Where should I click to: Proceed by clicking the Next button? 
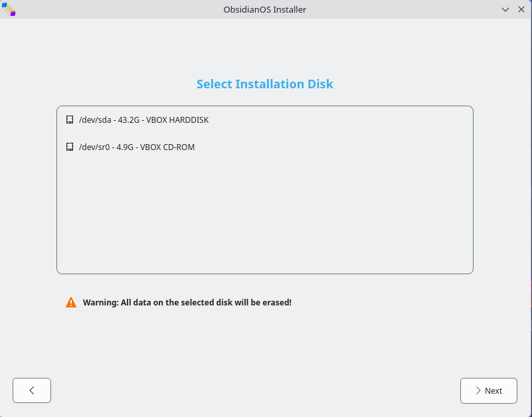click(489, 390)
